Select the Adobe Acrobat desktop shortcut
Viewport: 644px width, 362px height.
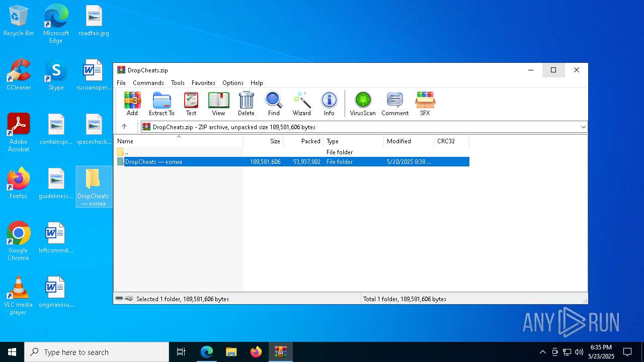pyautogui.click(x=19, y=132)
